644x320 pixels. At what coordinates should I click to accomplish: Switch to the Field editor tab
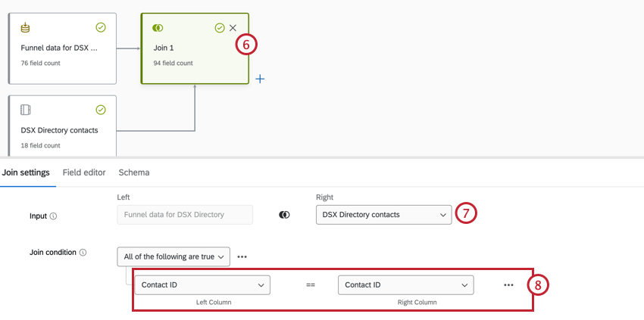[84, 172]
